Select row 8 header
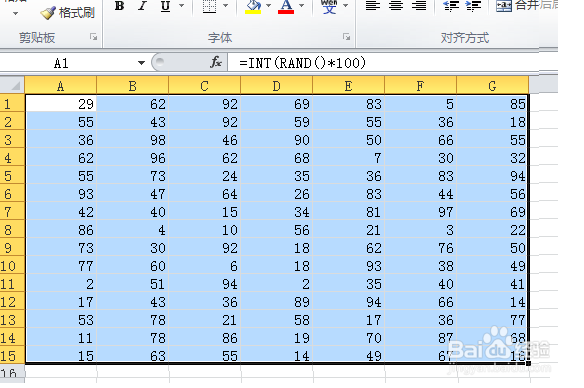 click(x=12, y=230)
